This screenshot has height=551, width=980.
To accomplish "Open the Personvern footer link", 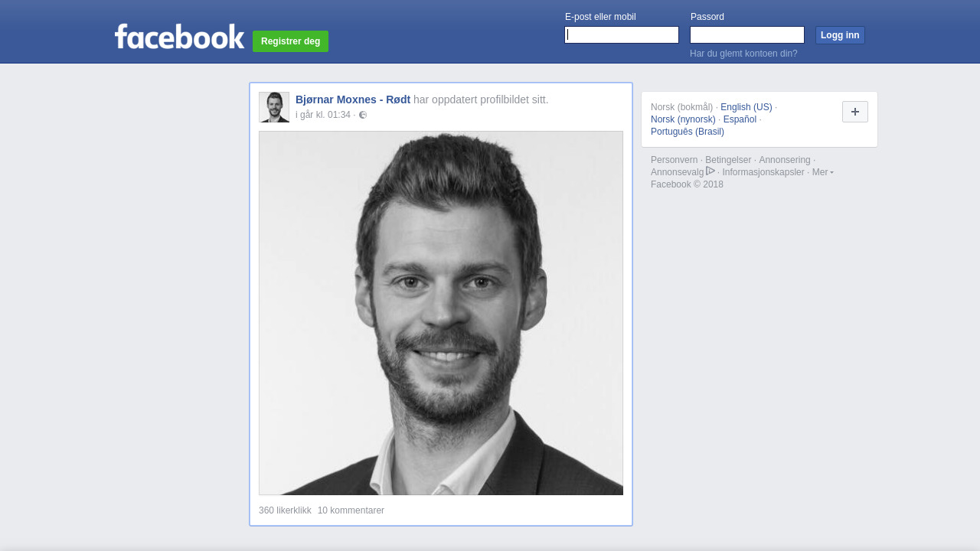I will 675,160.
